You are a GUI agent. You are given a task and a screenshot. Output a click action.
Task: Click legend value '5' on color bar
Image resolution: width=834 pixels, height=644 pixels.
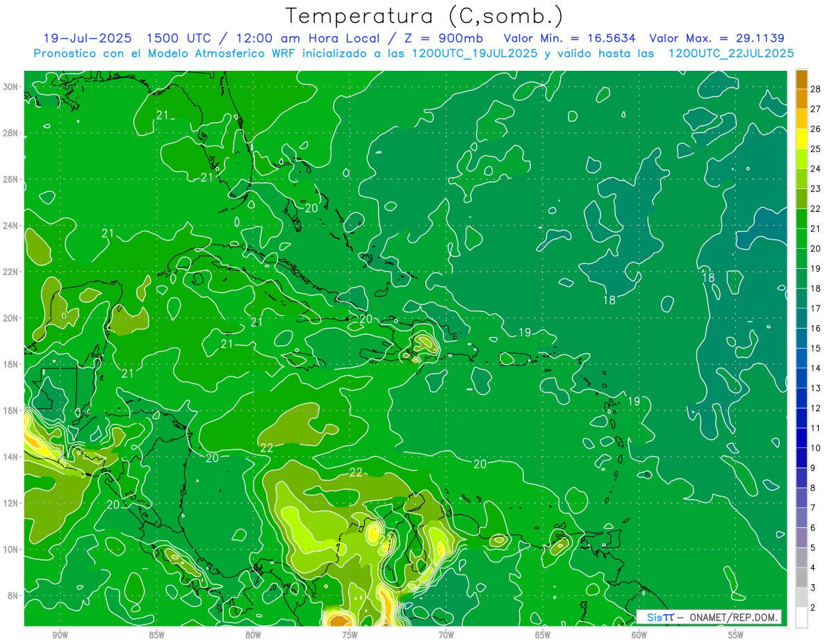(x=813, y=549)
